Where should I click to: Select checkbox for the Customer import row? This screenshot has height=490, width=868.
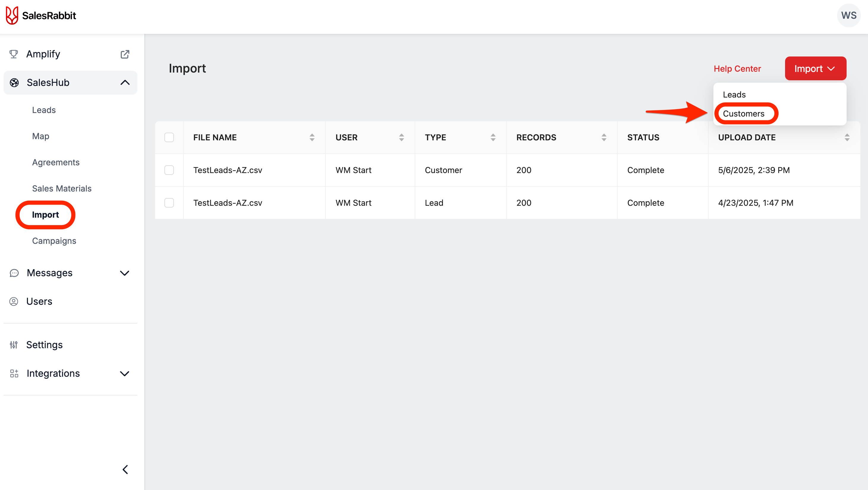pos(169,170)
